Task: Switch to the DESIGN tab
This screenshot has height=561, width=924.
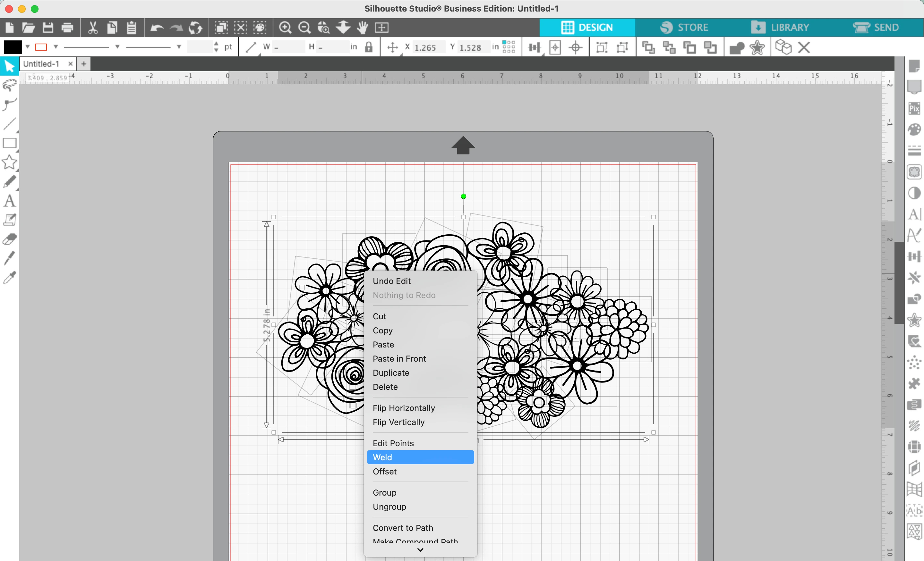Action: [x=587, y=27]
